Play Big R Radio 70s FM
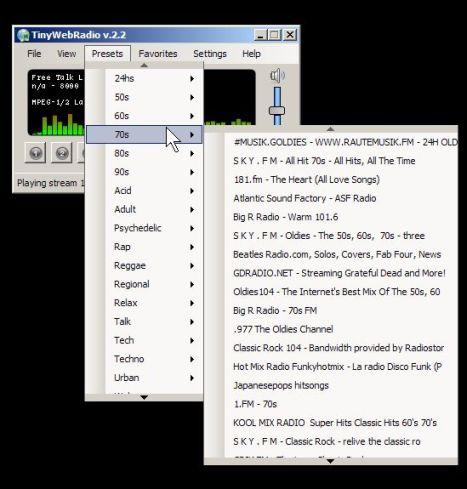467x489 pixels. pos(331,310)
